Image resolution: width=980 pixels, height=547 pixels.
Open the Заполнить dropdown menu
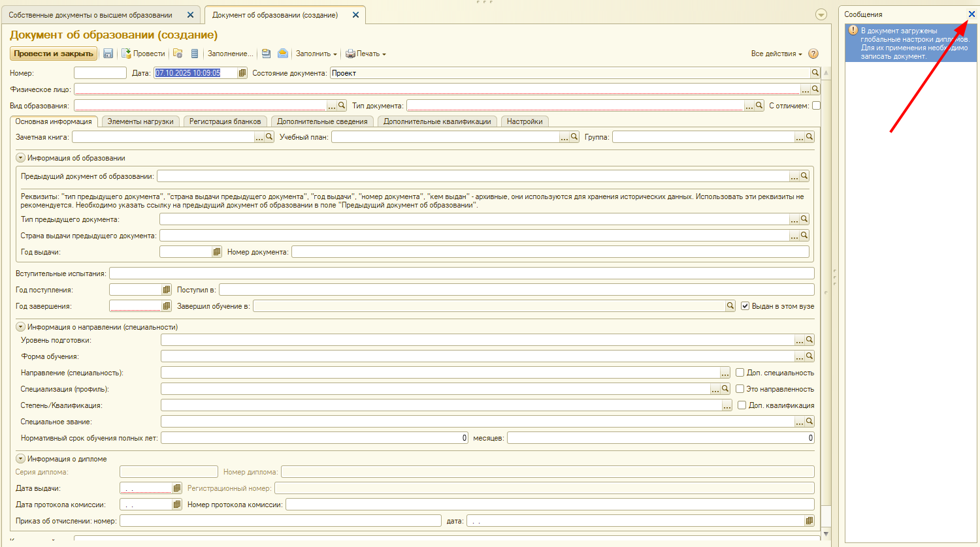pyautogui.click(x=316, y=54)
